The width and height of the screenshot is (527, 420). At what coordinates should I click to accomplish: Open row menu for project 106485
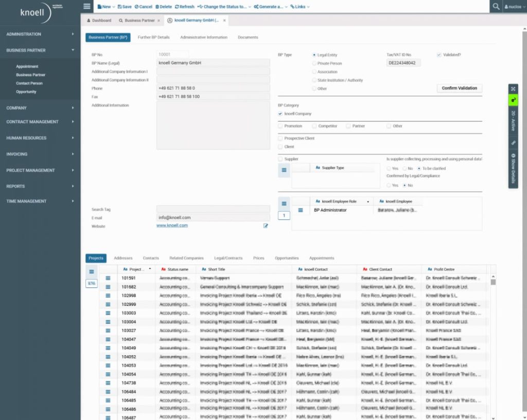coord(108,400)
